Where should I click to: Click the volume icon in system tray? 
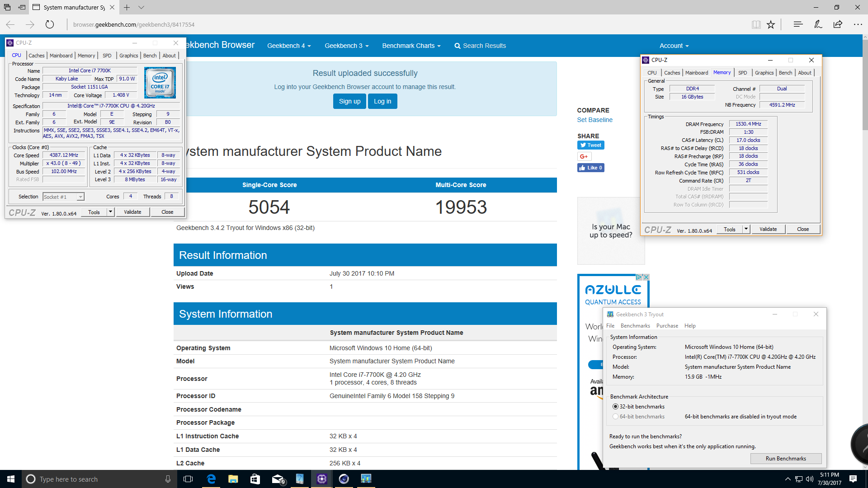point(810,479)
